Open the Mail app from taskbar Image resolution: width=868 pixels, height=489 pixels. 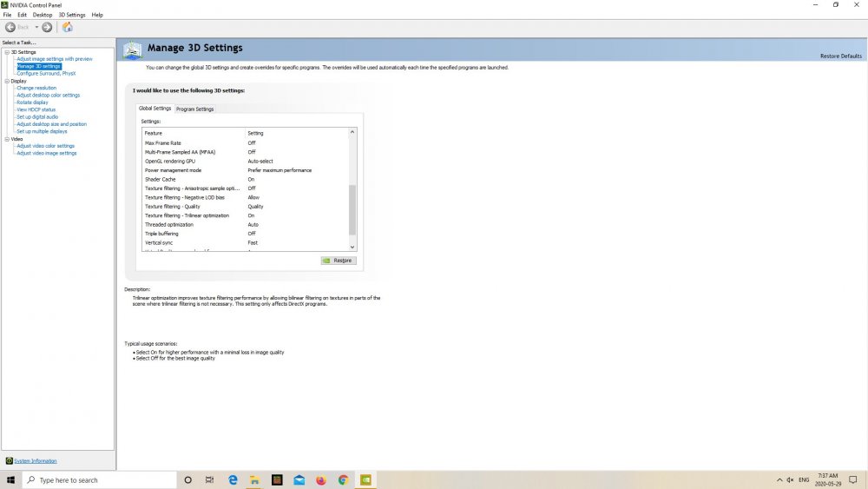[x=299, y=480]
